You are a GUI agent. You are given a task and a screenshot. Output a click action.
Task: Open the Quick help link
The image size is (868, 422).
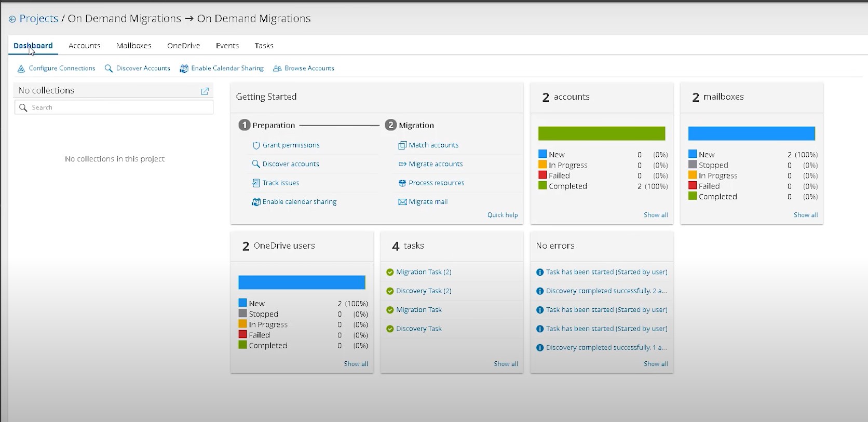502,215
